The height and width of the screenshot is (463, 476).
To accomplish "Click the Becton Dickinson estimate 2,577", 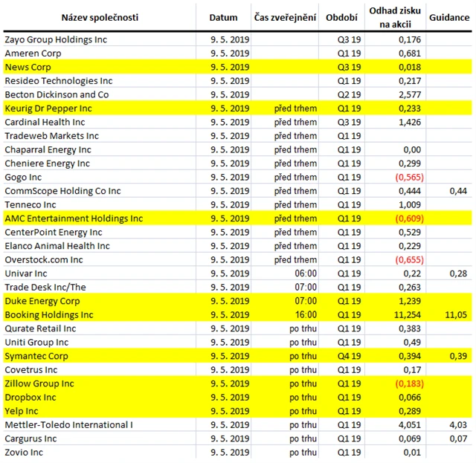I will (409, 94).
